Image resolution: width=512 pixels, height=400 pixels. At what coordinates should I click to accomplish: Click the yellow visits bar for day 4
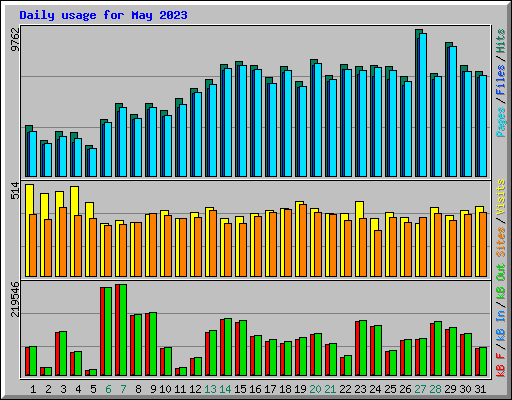(x=74, y=232)
